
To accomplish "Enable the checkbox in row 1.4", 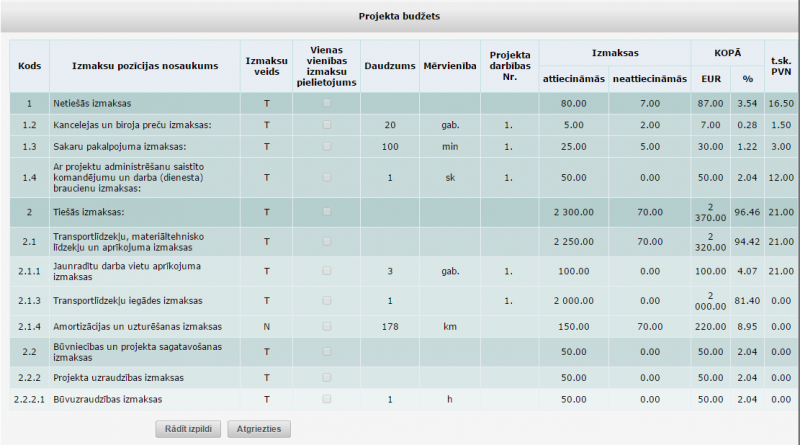I will [327, 177].
